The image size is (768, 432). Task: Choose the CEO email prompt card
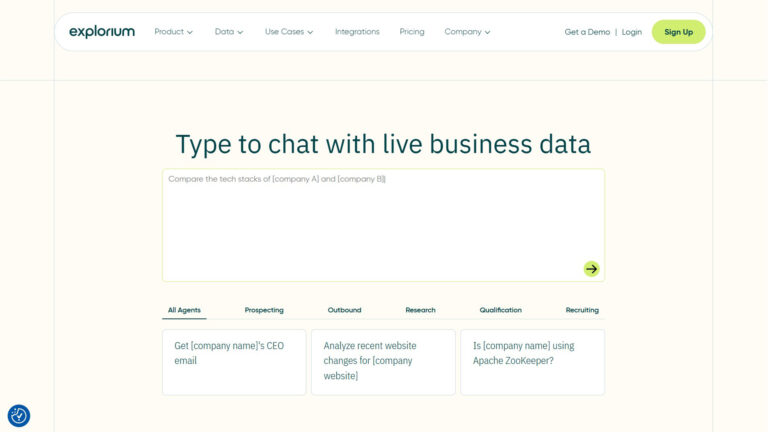coord(234,362)
